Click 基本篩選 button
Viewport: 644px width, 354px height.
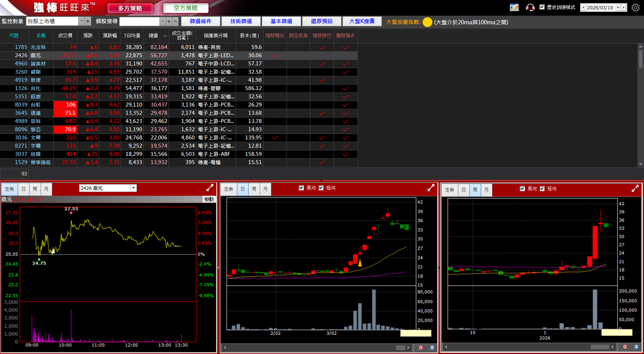coord(281,22)
